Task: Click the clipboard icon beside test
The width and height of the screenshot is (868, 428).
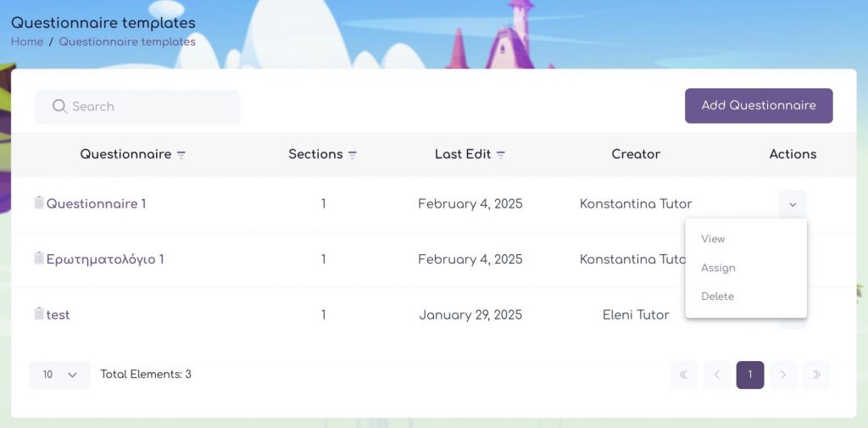Action: coord(39,314)
